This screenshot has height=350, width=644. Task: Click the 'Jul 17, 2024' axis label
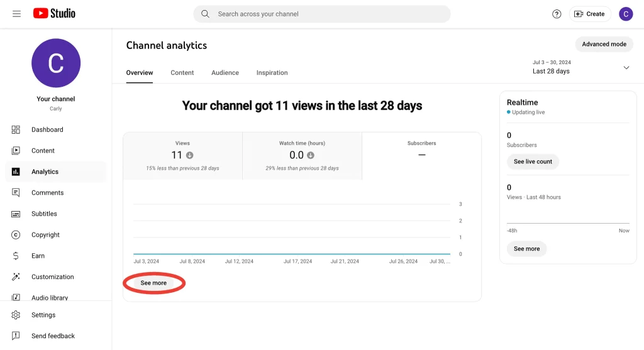pyautogui.click(x=297, y=261)
